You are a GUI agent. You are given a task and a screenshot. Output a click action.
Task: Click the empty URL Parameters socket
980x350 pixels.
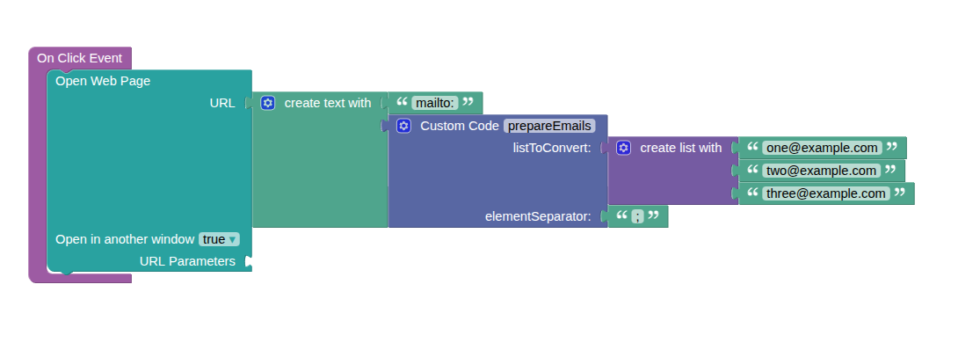(248, 261)
